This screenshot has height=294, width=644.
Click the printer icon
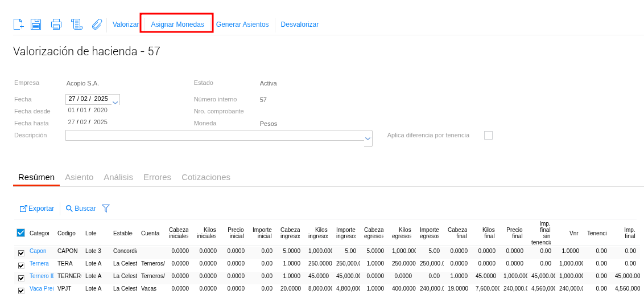[56, 24]
